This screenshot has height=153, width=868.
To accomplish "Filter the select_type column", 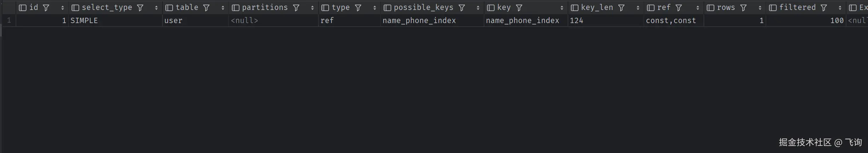I will click(x=140, y=7).
